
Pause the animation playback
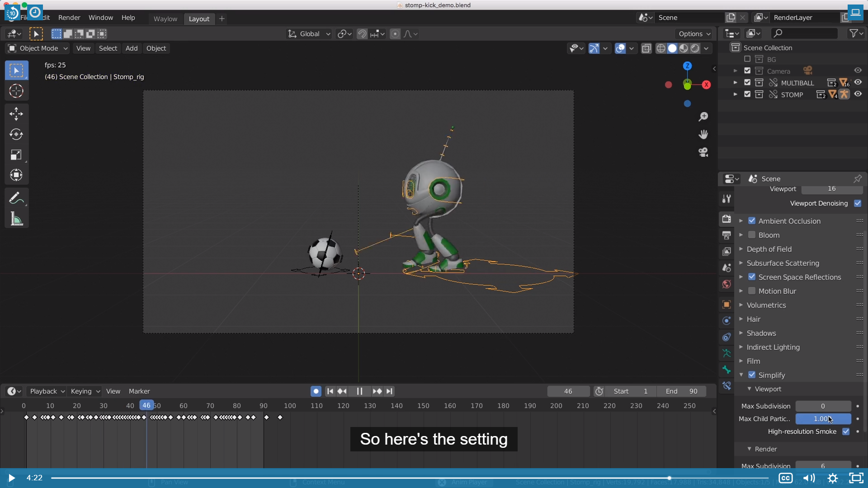[x=359, y=391]
